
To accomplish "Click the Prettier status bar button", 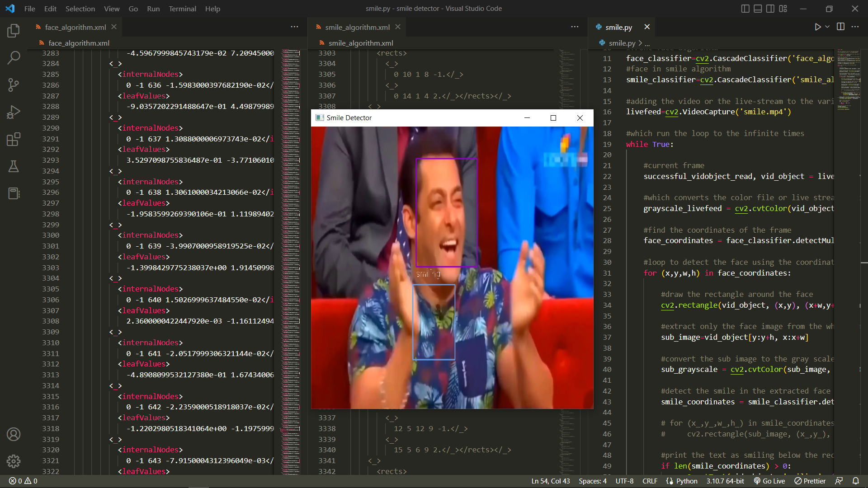I will [x=810, y=481].
